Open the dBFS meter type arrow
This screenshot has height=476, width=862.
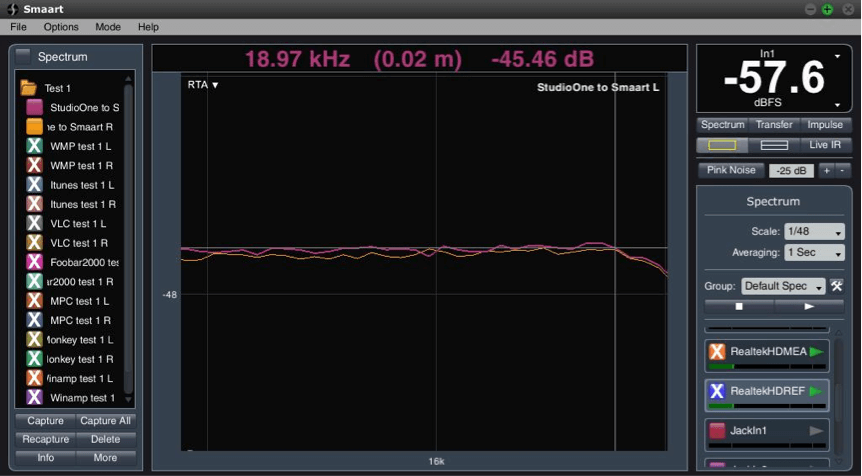pyautogui.click(x=837, y=104)
